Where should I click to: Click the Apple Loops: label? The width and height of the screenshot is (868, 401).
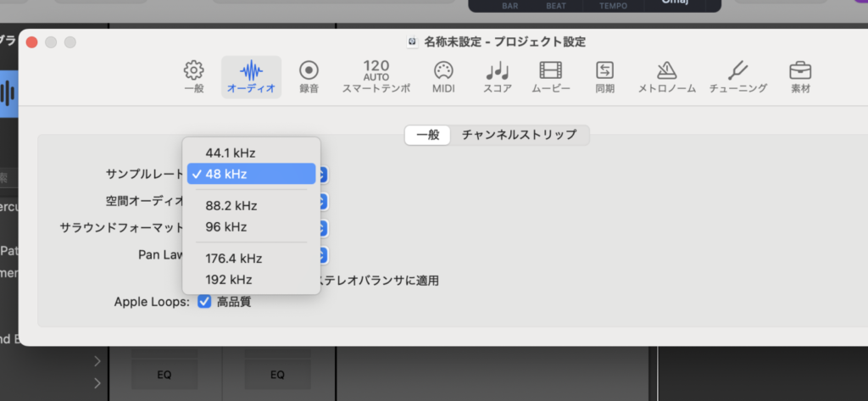coord(153,302)
